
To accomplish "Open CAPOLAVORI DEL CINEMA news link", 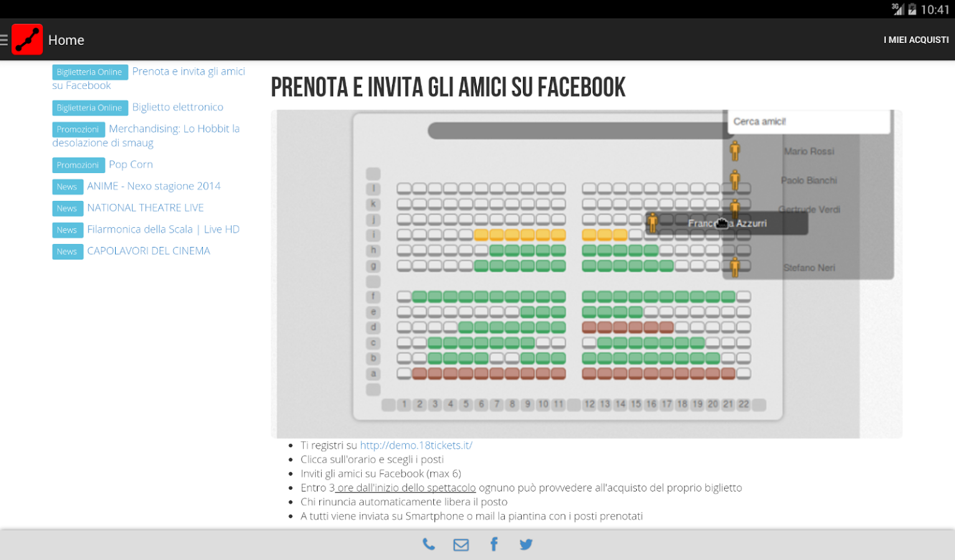I will coord(148,251).
